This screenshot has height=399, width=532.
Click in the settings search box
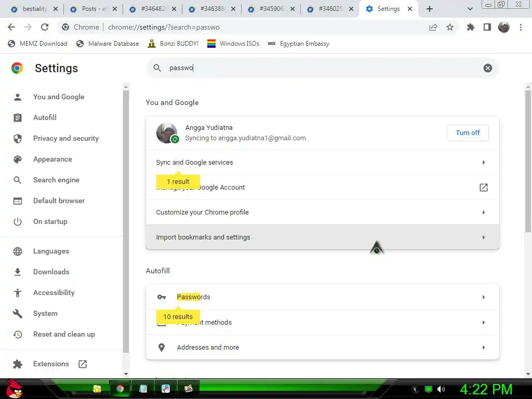pos(322,68)
